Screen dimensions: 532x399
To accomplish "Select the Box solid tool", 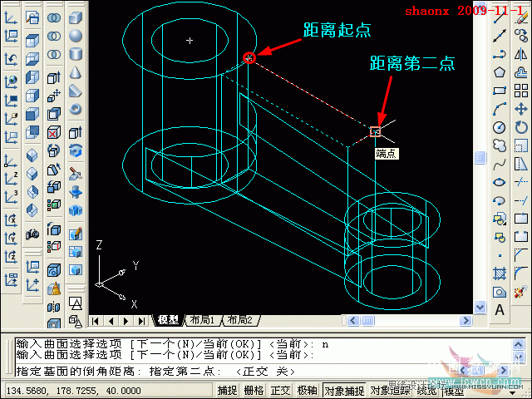I will click(76, 17).
